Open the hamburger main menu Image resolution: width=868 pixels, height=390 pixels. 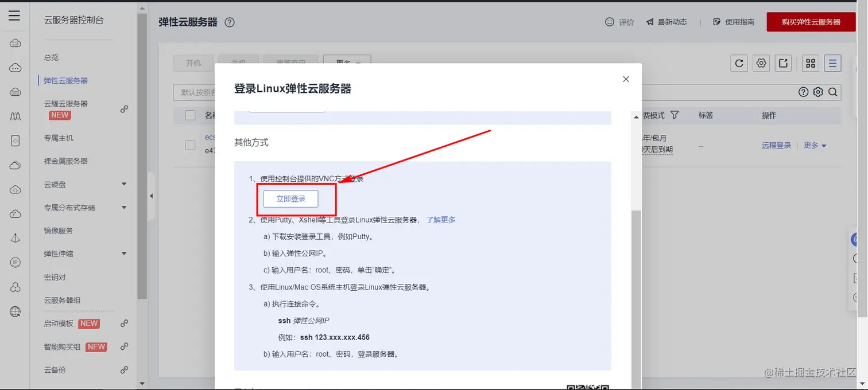tap(14, 15)
